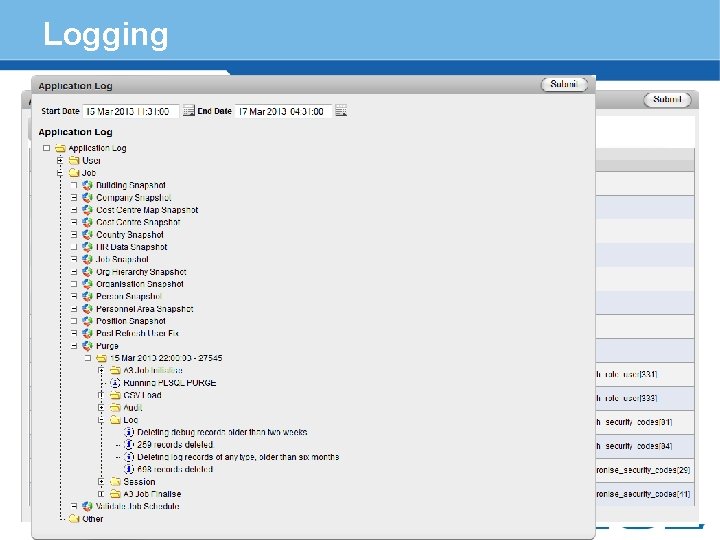Click the Position Snapshot job icon
Viewport: 720px width, 540px height.
click(87, 321)
